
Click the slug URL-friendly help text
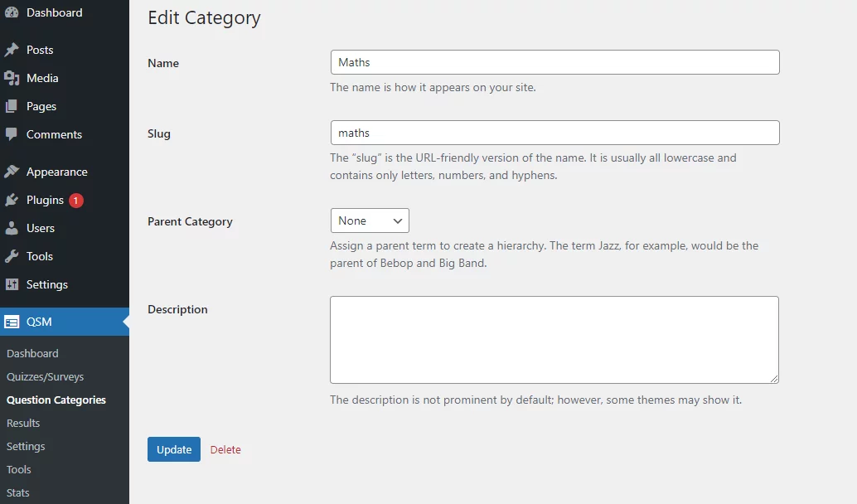point(534,167)
